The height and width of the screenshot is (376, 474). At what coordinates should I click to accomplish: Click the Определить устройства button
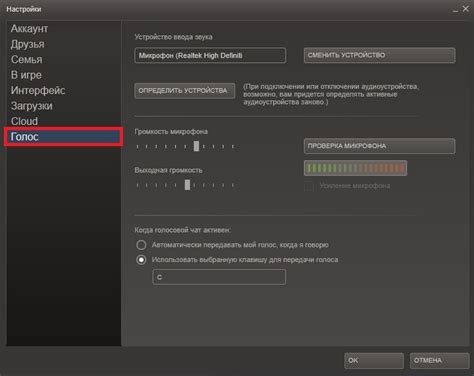pos(185,91)
